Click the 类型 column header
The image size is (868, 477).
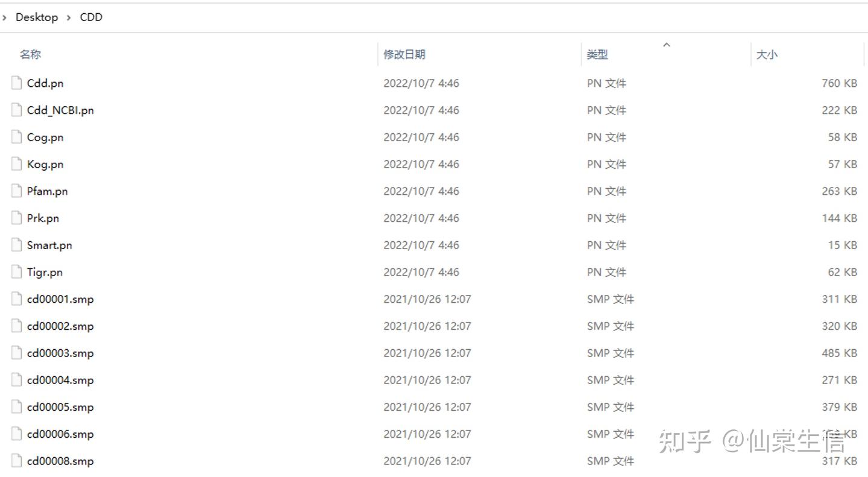597,54
